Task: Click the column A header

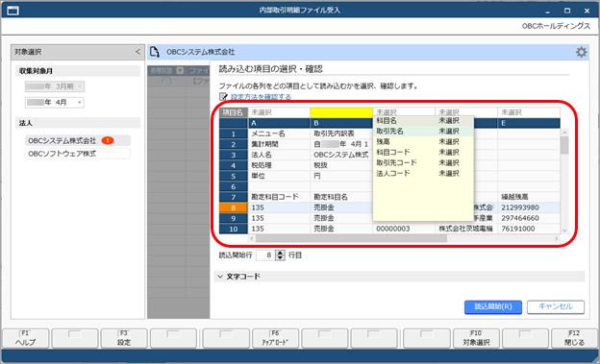Action: (x=279, y=123)
